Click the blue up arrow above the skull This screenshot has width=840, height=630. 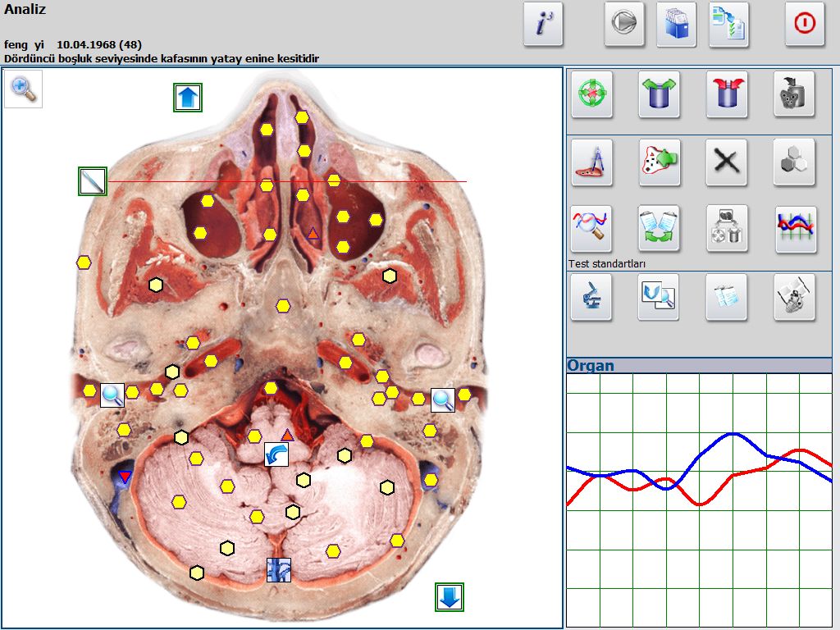click(188, 98)
